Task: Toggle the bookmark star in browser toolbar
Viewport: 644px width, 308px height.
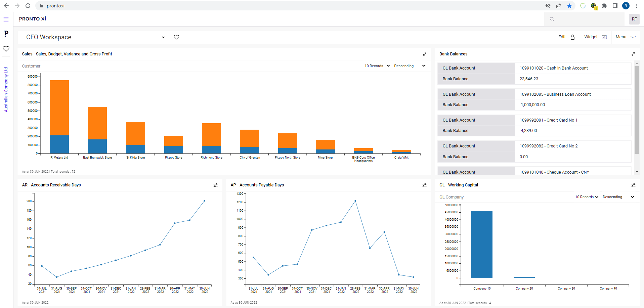Action: click(x=569, y=6)
